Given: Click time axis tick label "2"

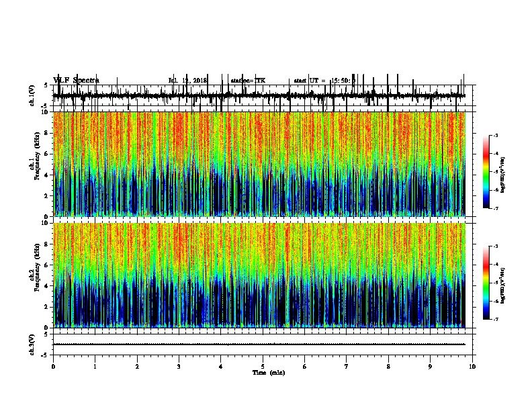Looking at the screenshot, I should tap(137, 366).
